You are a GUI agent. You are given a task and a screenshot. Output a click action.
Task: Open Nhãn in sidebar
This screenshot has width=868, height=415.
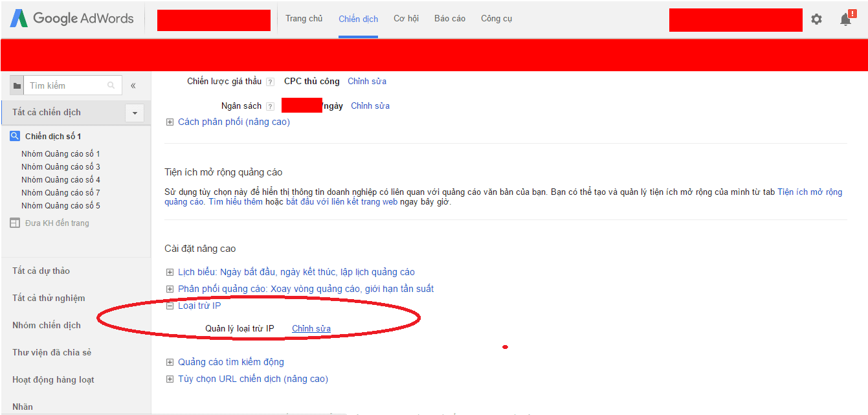[x=23, y=407]
